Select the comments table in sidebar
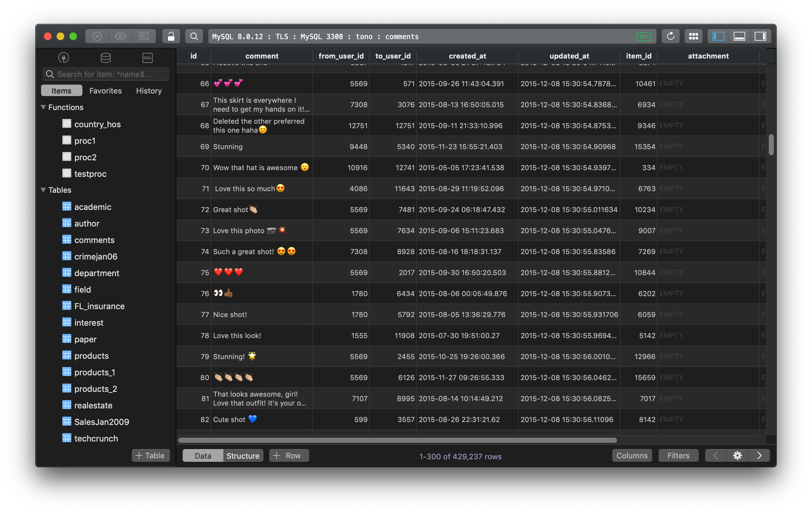812x514 pixels. pos(94,240)
